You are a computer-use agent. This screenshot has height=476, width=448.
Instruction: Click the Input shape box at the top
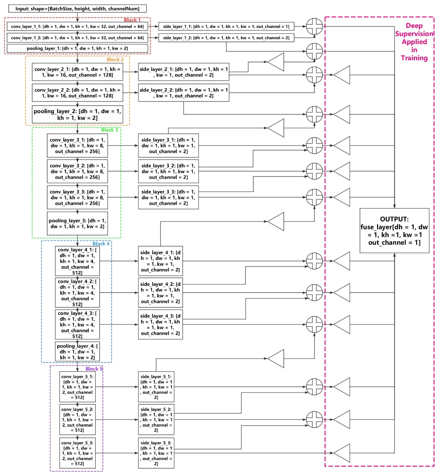(x=77, y=9)
